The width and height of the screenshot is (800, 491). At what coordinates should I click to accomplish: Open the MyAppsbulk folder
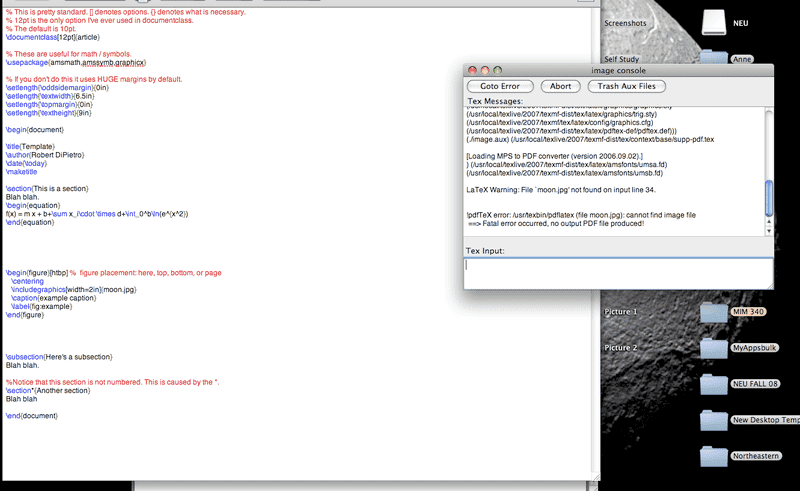[715, 347]
